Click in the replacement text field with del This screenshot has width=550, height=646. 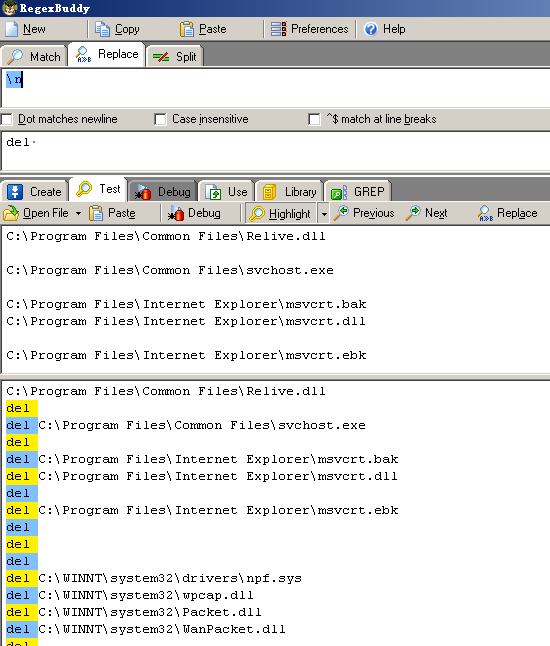click(275, 151)
